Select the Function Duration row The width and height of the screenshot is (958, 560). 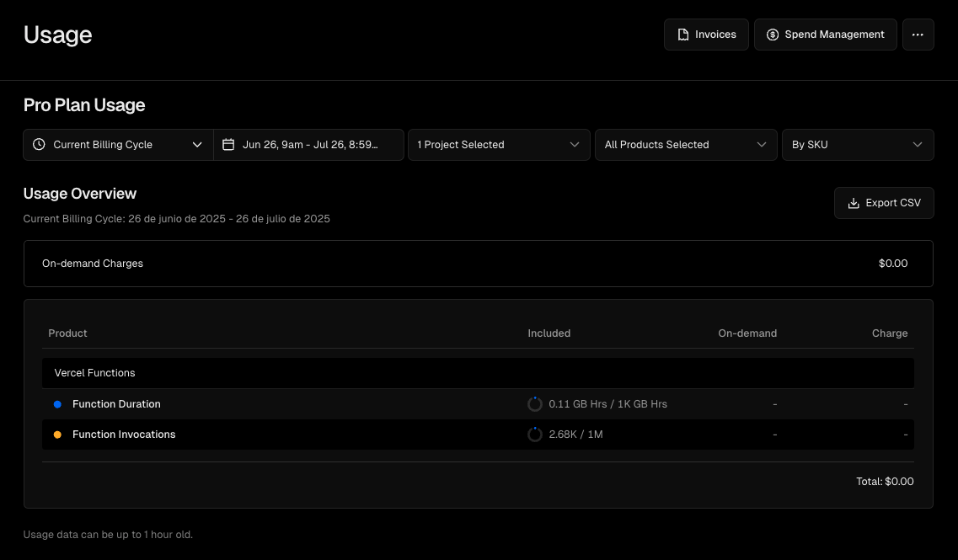pos(478,404)
